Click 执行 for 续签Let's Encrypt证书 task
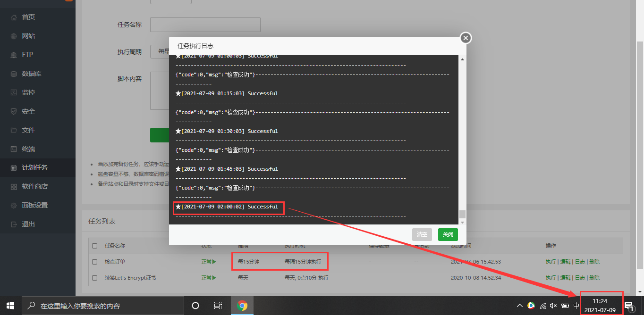 pyautogui.click(x=551, y=278)
